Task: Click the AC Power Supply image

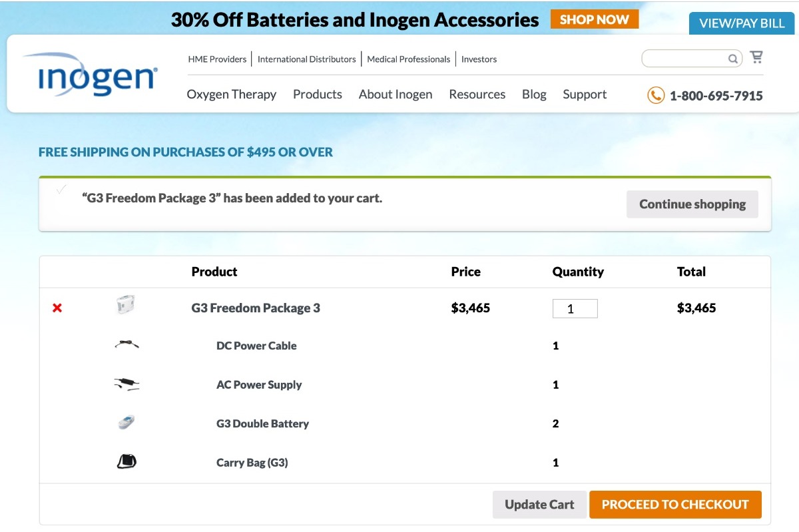Action: click(127, 384)
